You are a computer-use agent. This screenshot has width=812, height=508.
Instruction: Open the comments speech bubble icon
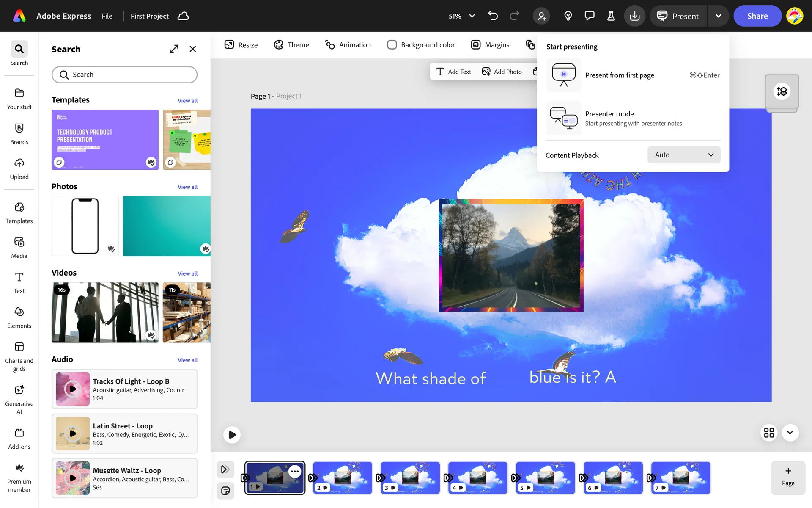[589, 16]
